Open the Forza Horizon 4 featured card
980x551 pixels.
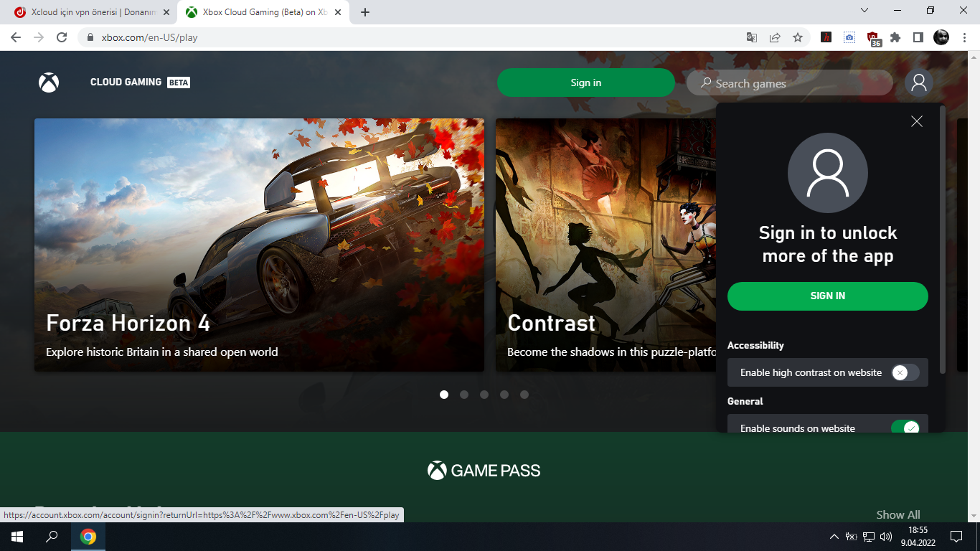click(259, 245)
